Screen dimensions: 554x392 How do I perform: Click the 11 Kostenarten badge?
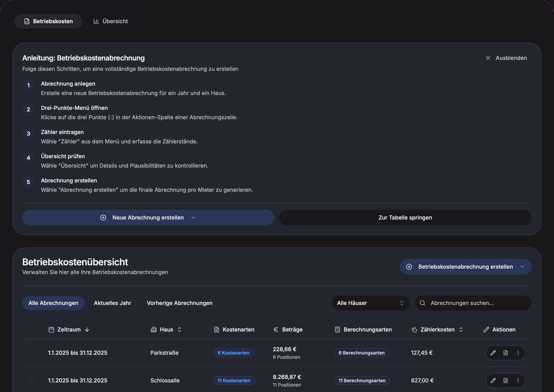pyautogui.click(x=234, y=380)
